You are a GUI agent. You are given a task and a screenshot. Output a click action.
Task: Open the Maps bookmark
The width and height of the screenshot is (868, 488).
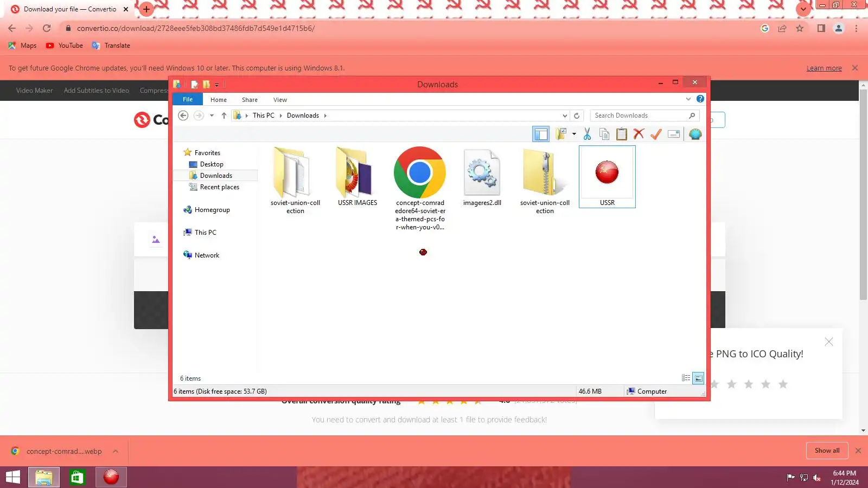(23, 46)
